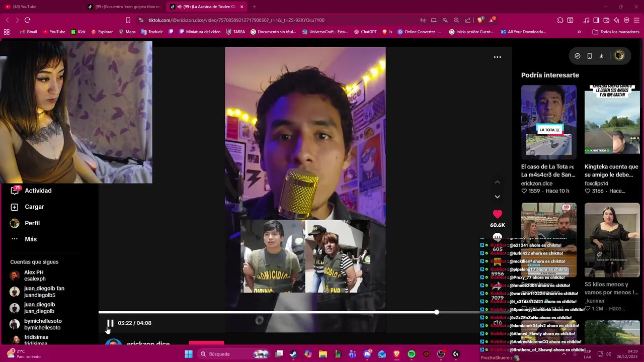This screenshot has height=362, width=644.
Task: Go back in browser history
Action: (x=8, y=20)
